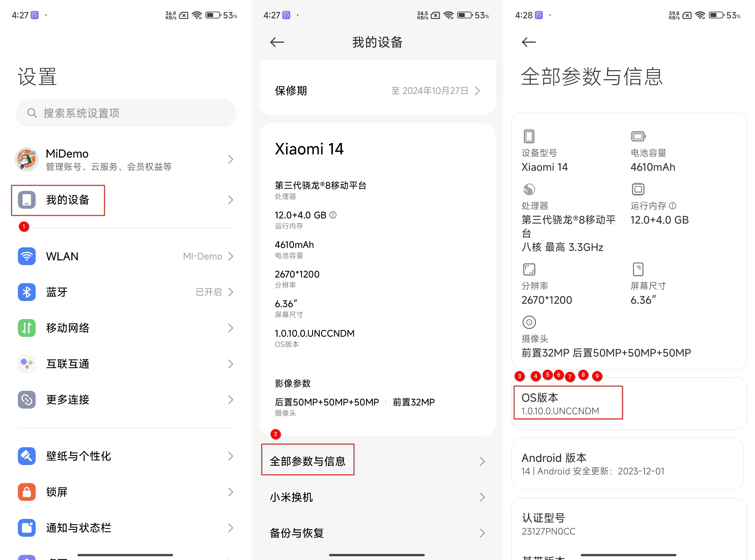Expand the MiDemo account chevron
The height and width of the screenshot is (560, 755).
pyautogui.click(x=231, y=159)
